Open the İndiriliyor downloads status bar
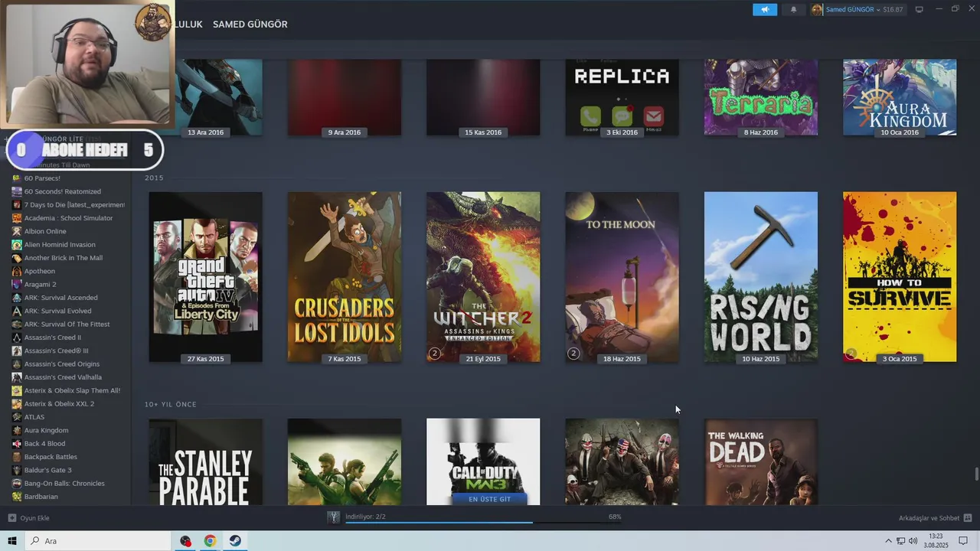 (482, 517)
